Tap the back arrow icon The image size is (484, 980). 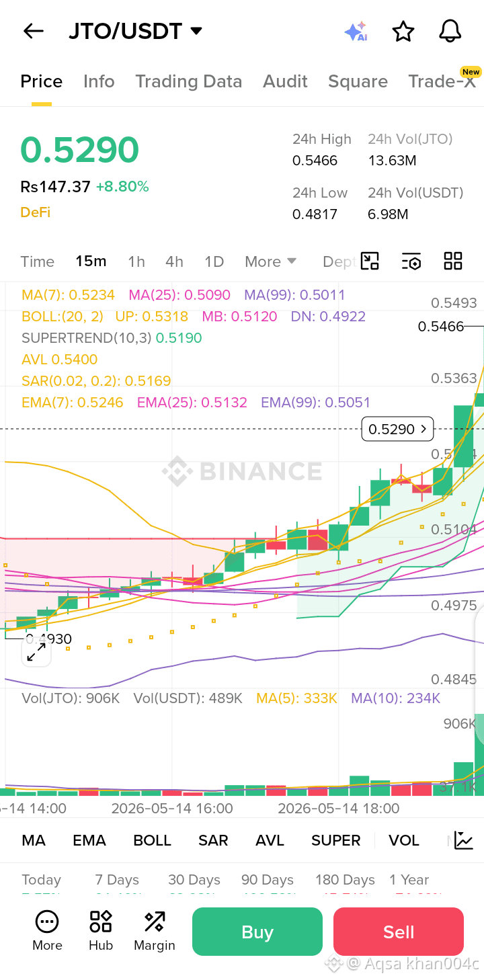[x=33, y=31]
